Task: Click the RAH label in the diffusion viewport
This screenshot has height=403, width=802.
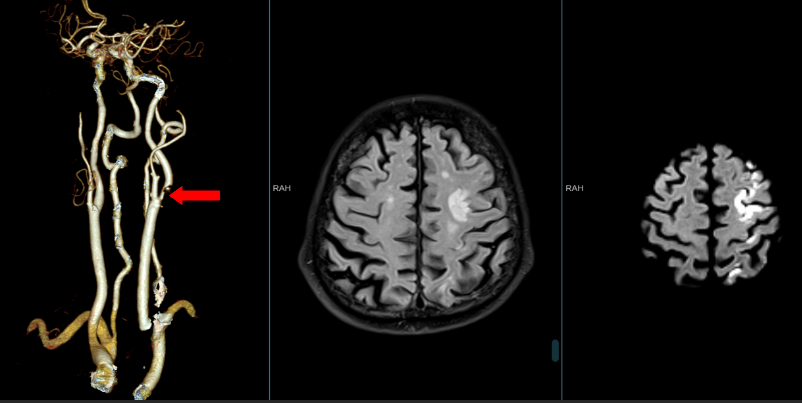Action: click(574, 188)
